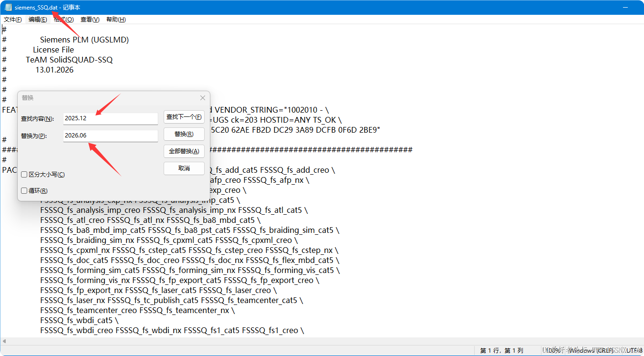The height and width of the screenshot is (356, 644).
Task: Click the Notepad icon in title bar
Action: [x=8, y=7]
